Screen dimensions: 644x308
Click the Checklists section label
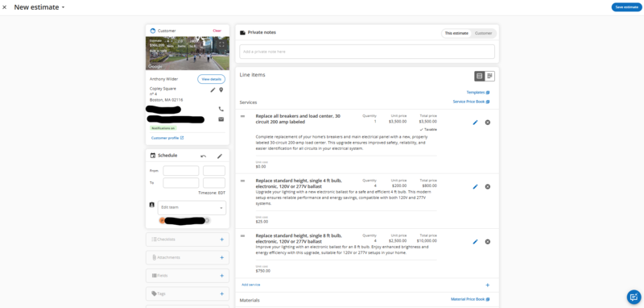point(167,239)
